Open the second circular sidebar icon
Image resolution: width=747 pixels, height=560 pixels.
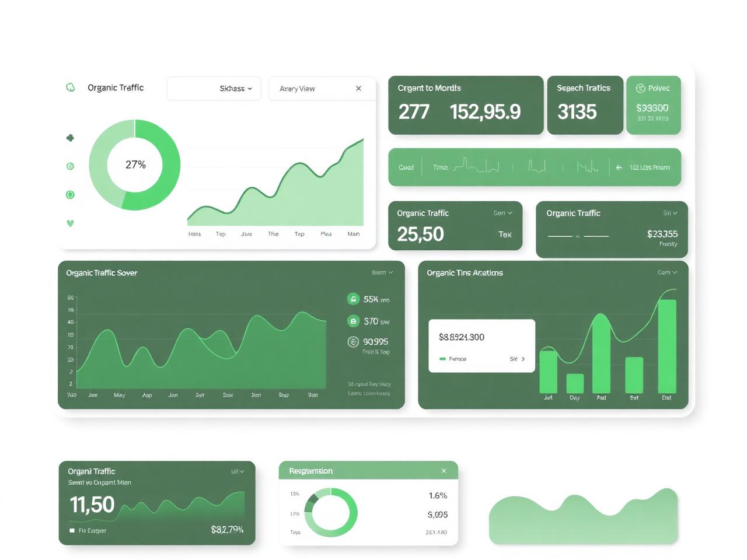point(71,166)
